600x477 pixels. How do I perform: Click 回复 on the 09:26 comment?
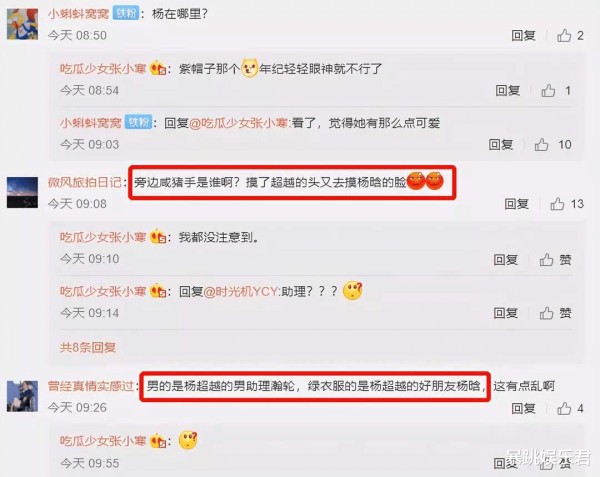click(523, 409)
